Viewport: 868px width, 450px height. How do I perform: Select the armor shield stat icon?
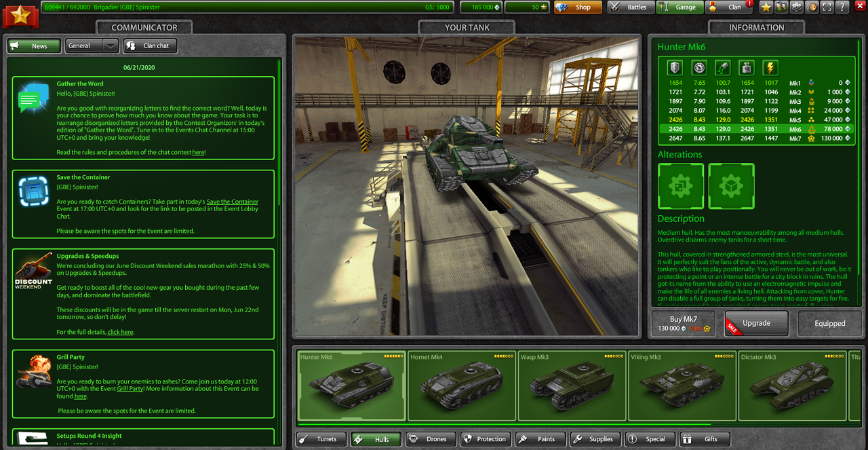click(x=675, y=67)
